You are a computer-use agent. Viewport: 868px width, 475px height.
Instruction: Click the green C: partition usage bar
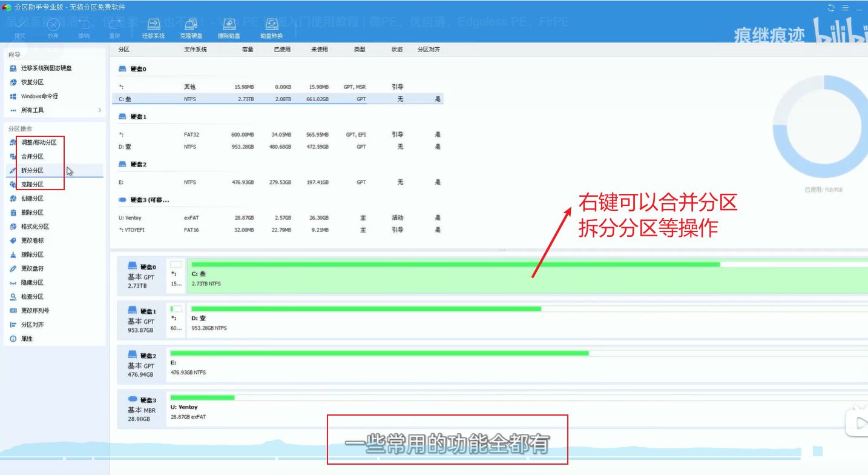click(454, 264)
